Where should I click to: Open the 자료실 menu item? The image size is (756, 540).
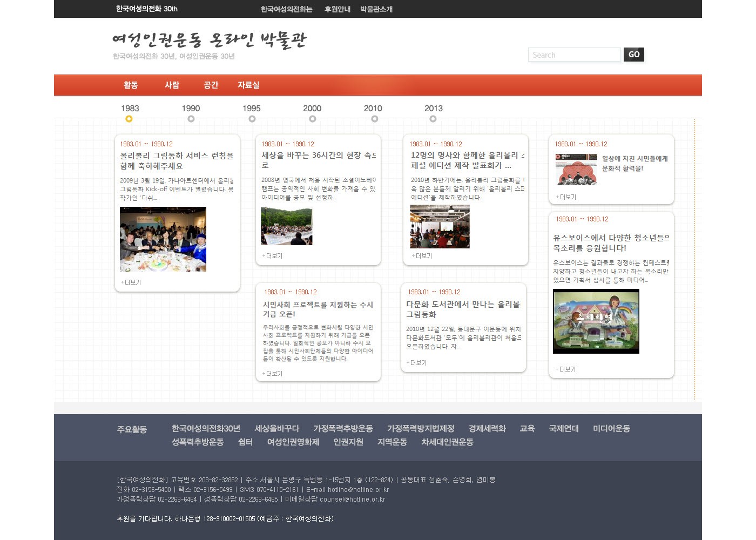(248, 85)
